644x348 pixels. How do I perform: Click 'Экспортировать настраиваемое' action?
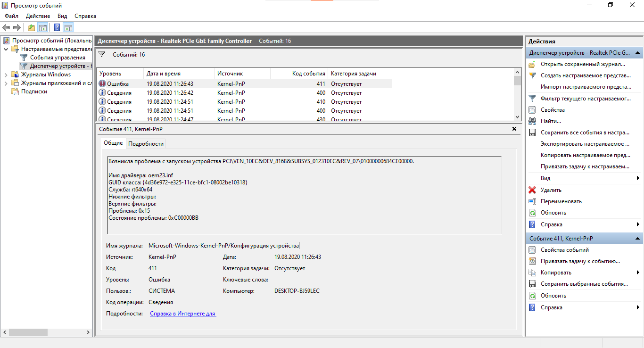point(585,144)
